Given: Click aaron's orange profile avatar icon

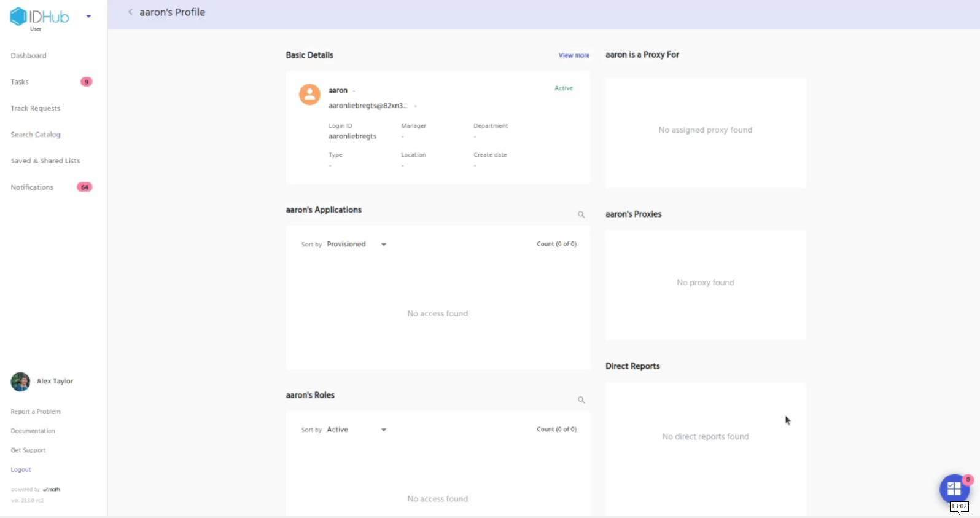Looking at the screenshot, I should 309,95.
